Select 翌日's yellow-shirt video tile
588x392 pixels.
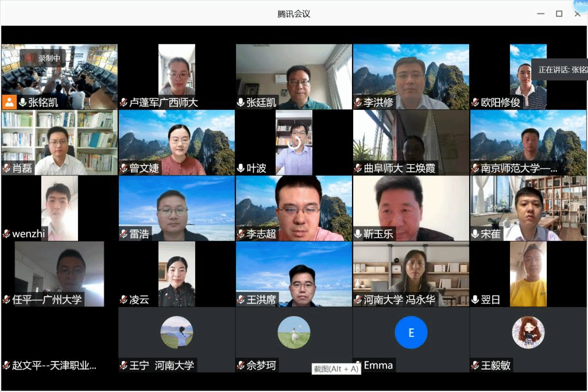coord(528,274)
